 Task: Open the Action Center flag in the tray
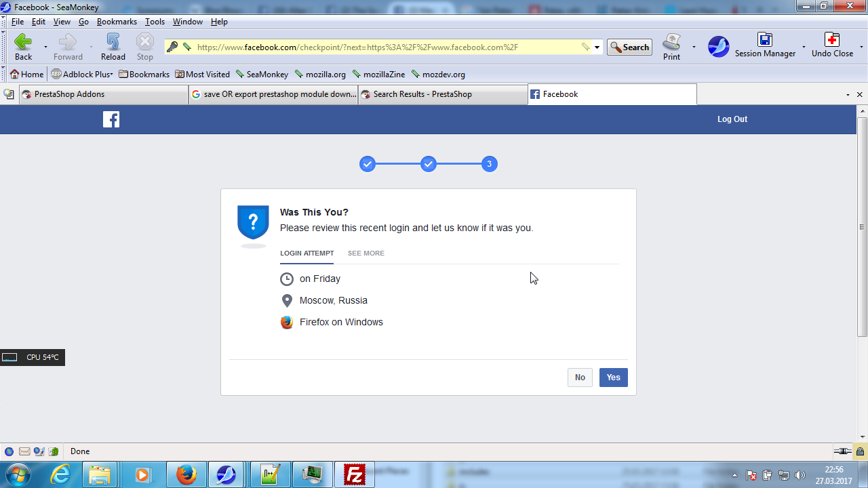(x=751, y=475)
